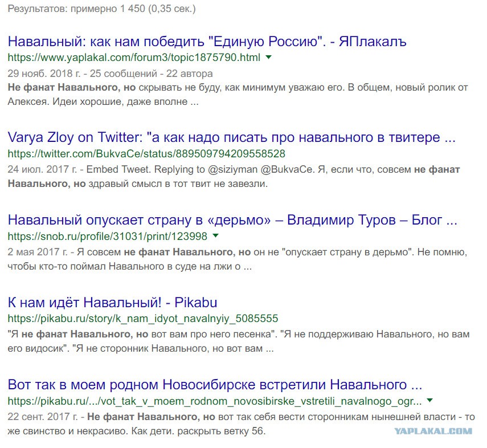Click the snippet dated 22 сент. 2017
This screenshot has height=448, width=487.
tap(242, 423)
